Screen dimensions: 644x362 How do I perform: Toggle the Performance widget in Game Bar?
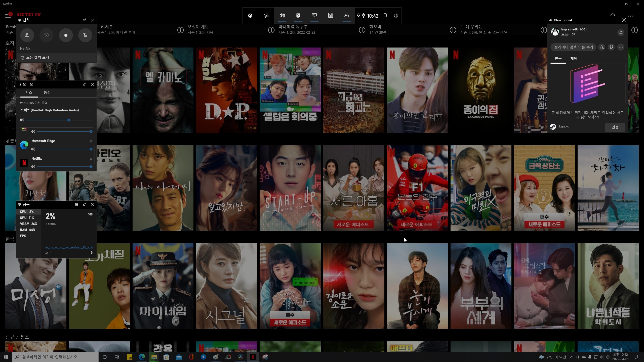(x=314, y=16)
